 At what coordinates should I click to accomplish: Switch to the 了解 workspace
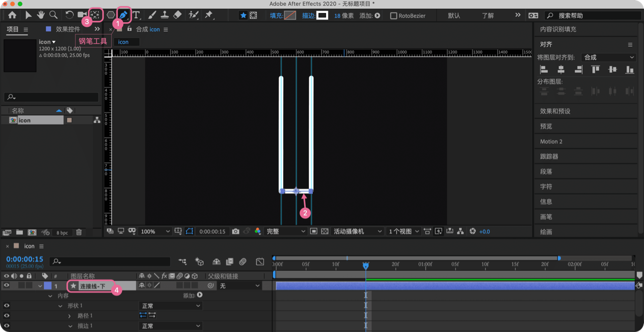point(488,16)
